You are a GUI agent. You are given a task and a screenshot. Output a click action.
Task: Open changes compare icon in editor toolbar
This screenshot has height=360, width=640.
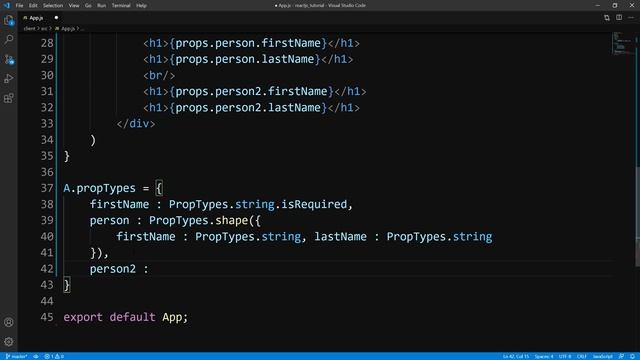pyautogui.click(x=607, y=18)
